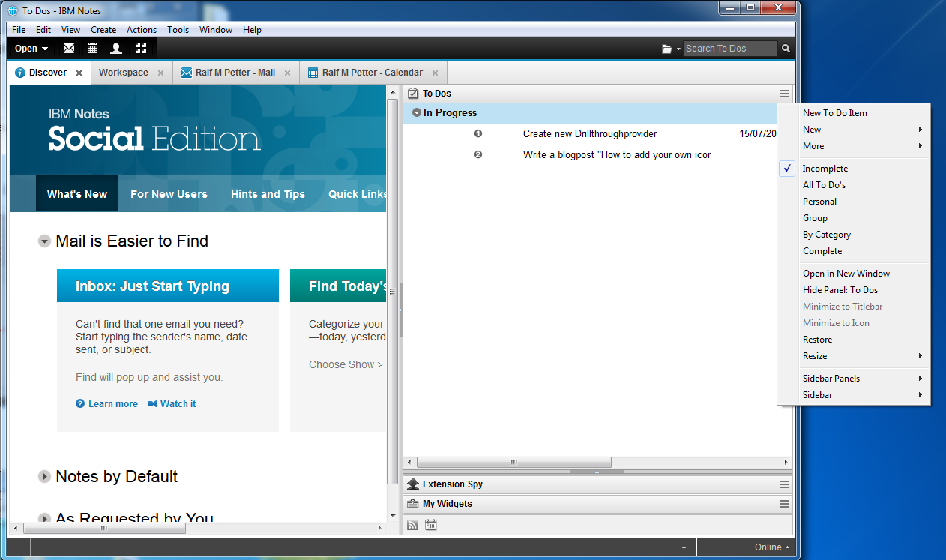
Task: Collapse the In Progress category
Action: tap(417, 113)
